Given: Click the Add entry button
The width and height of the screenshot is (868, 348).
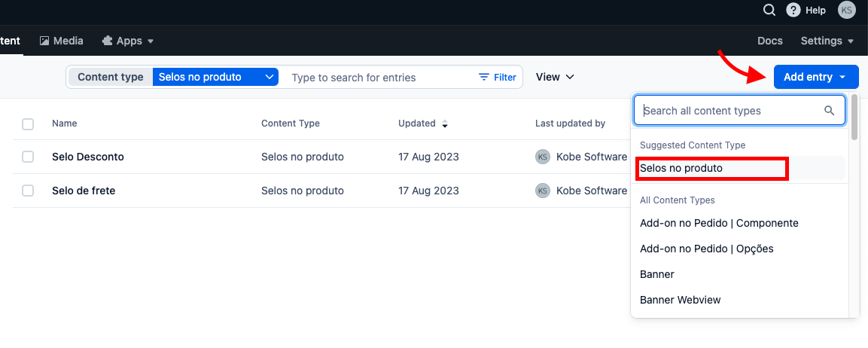Looking at the screenshot, I should (815, 77).
